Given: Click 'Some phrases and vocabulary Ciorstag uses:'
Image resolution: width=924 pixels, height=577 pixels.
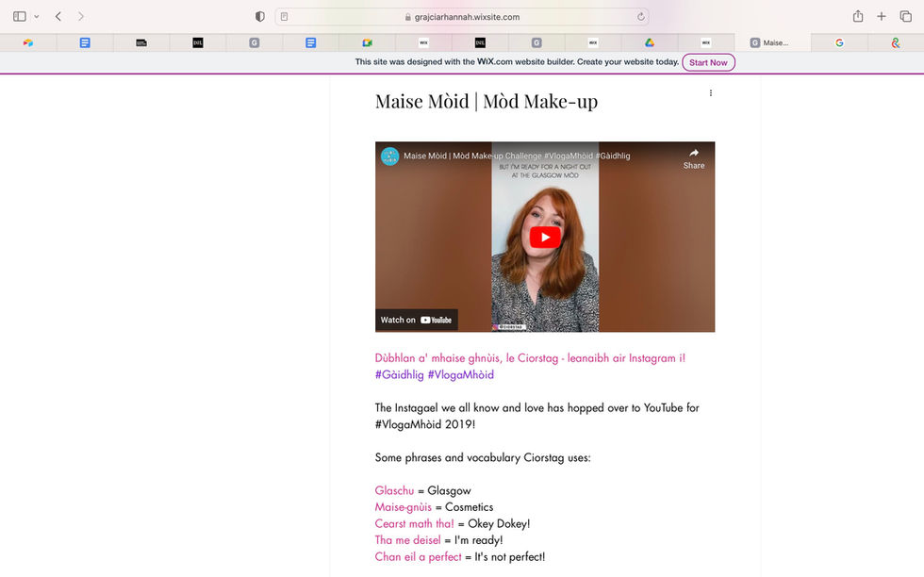Looking at the screenshot, I should [483, 457].
